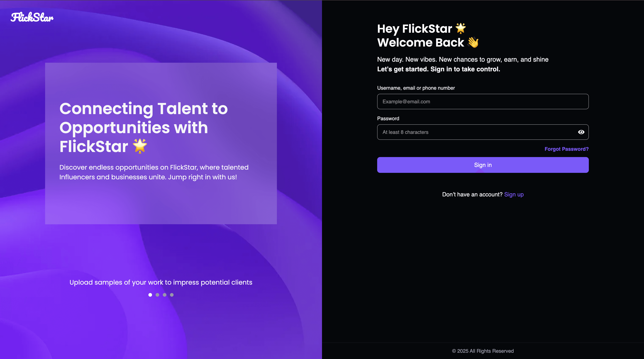Click into the Password field
This screenshot has width=644, height=359.
475,132
